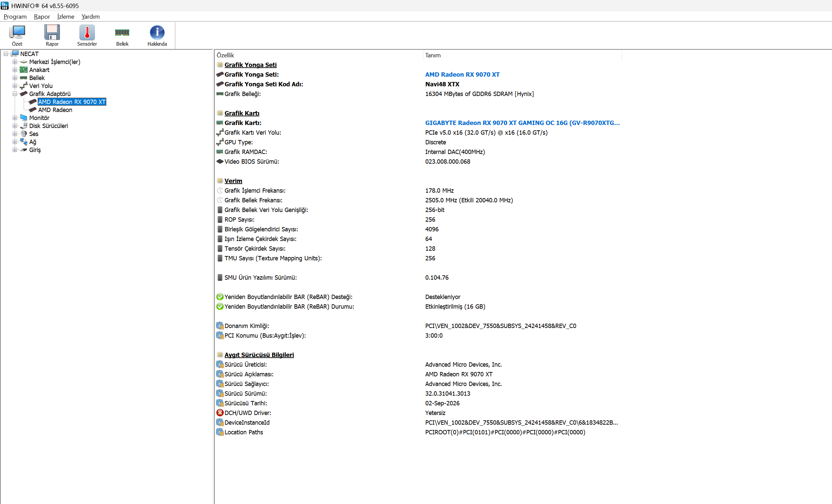Open the Program menu
This screenshot has height=504, width=832.
pos(15,17)
